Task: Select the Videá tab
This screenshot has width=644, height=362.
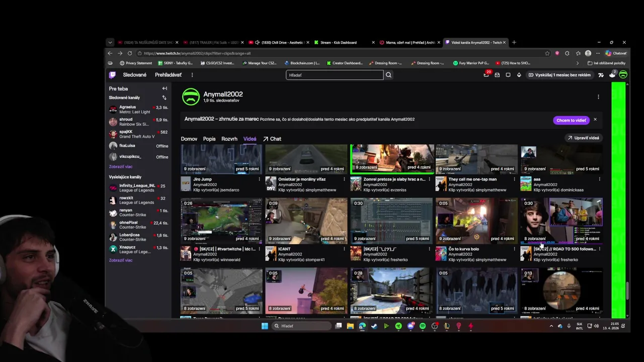Action: pos(250,139)
